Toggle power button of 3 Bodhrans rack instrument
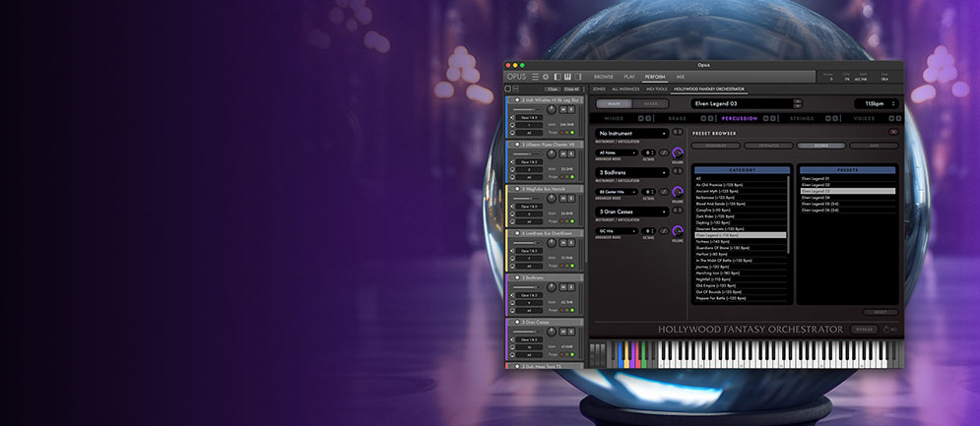The image size is (980, 426). [517, 277]
